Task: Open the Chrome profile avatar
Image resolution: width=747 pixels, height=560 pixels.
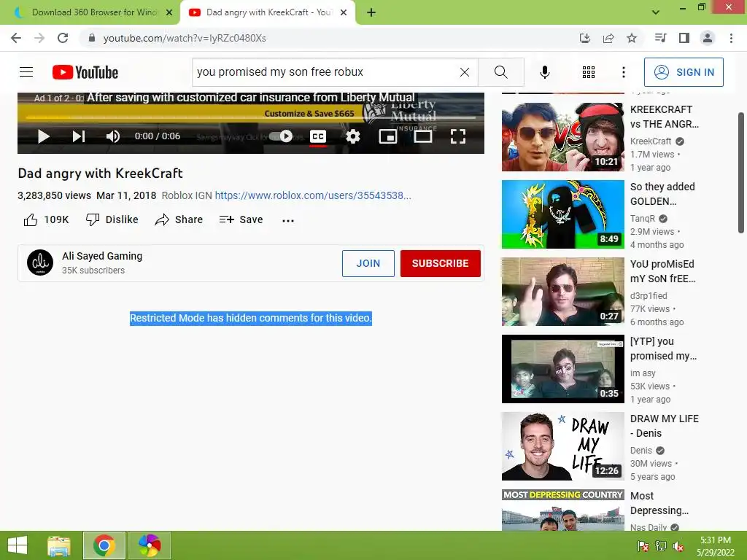Action: point(708,38)
